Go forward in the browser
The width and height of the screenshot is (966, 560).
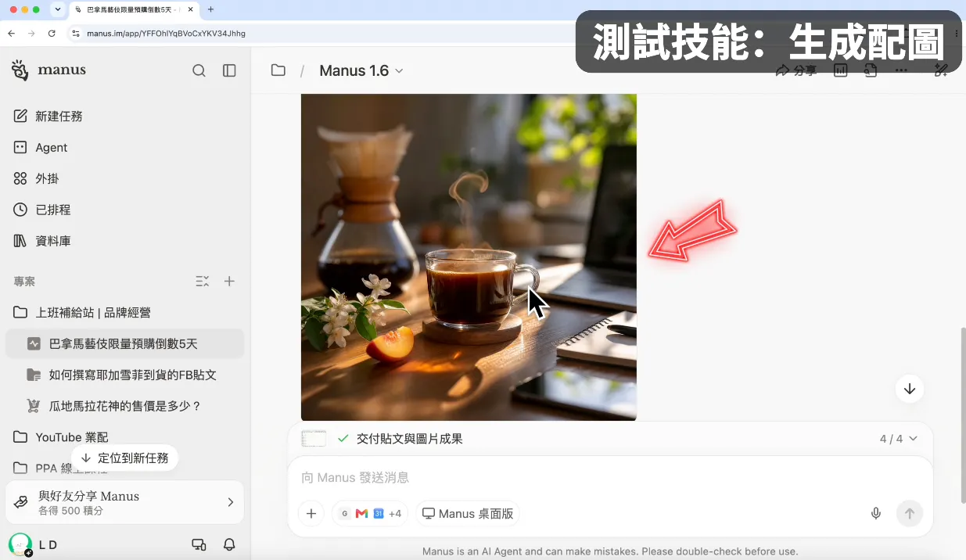(x=31, y=34)
